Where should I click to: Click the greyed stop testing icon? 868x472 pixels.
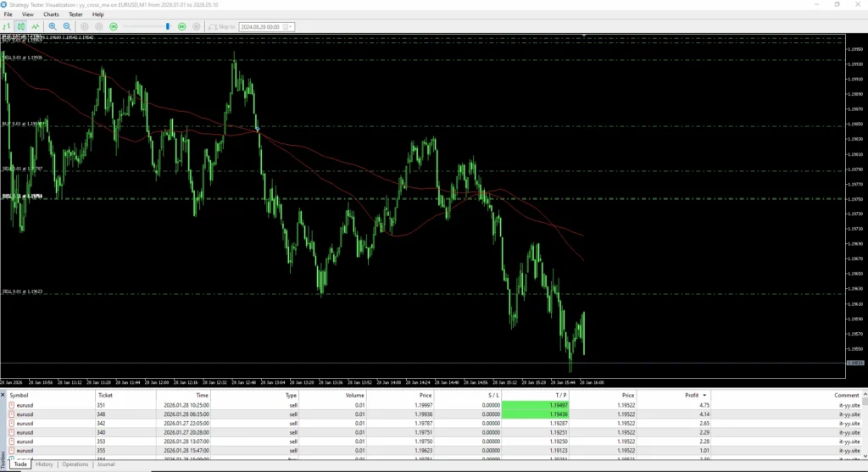[99, 26]
